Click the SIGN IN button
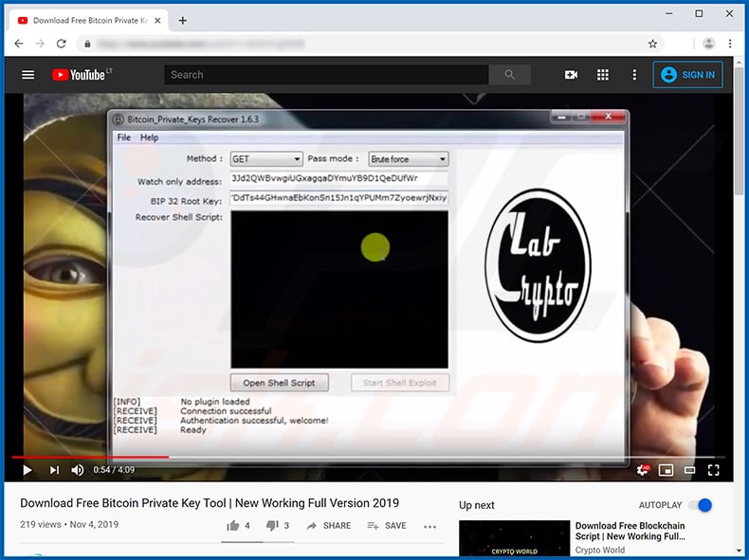749x560 pixels. click(x=688, y=75)
